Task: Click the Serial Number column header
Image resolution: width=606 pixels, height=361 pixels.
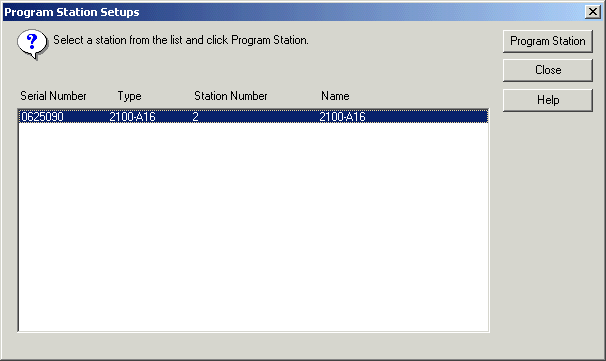Action: [53, 96]
